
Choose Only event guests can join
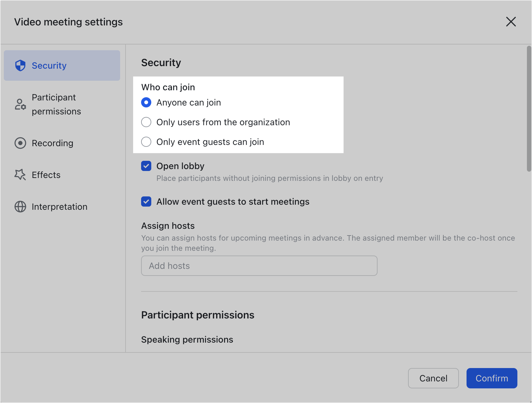coord(146,142)
